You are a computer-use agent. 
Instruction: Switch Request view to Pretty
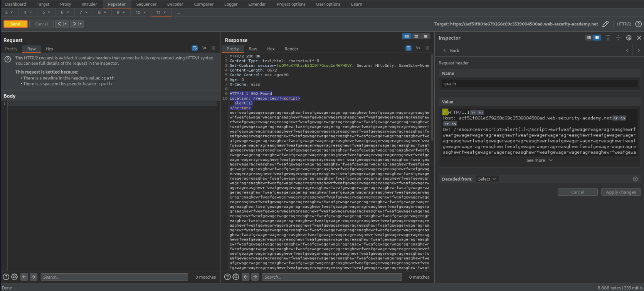11,49
